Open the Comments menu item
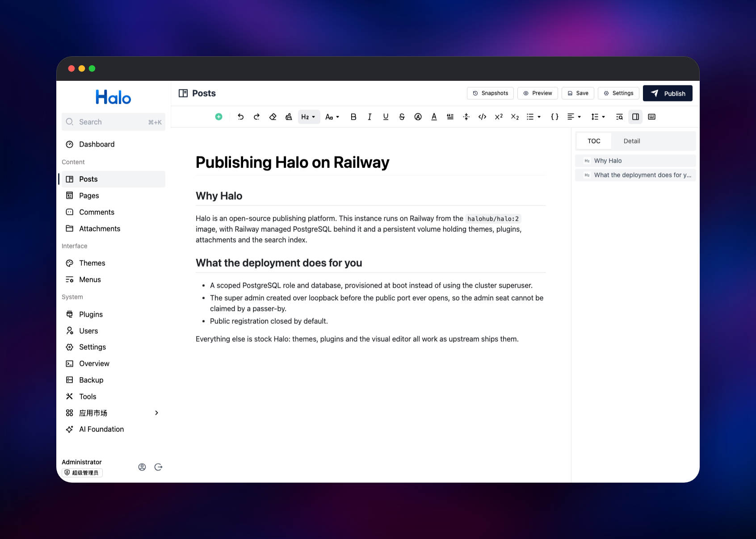Image resolution: width=756 pixels, height=539 pixels. click(x=113, y=212)
